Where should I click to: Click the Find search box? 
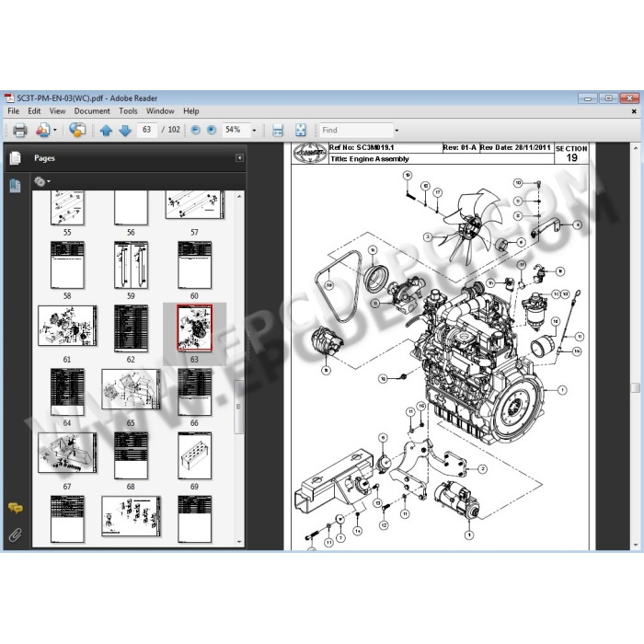356,131
